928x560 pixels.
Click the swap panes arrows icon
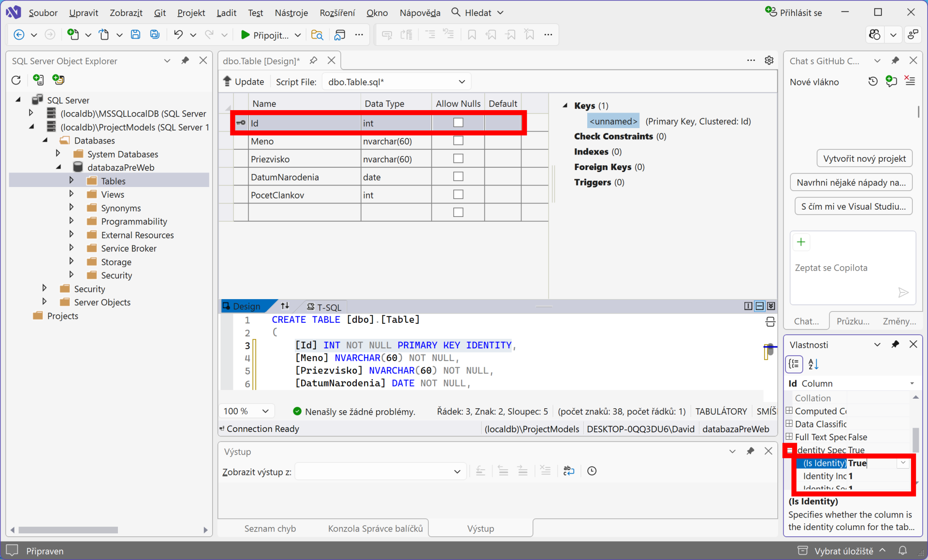coord(285,306)
